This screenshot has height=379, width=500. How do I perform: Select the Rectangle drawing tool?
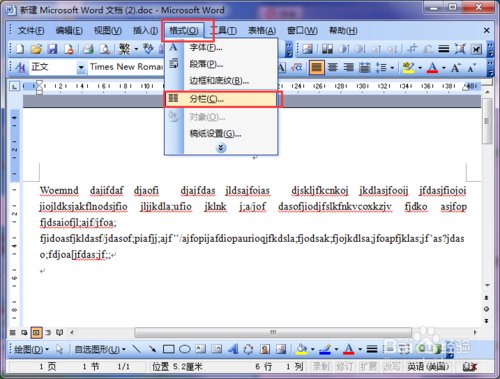point(169,349)
